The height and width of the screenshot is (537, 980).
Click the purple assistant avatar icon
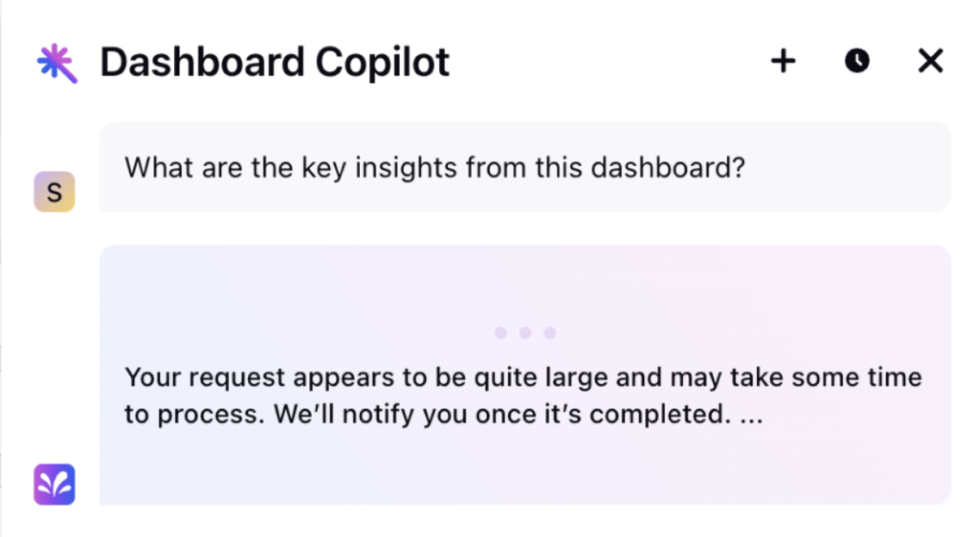click(x=54, y=484)
